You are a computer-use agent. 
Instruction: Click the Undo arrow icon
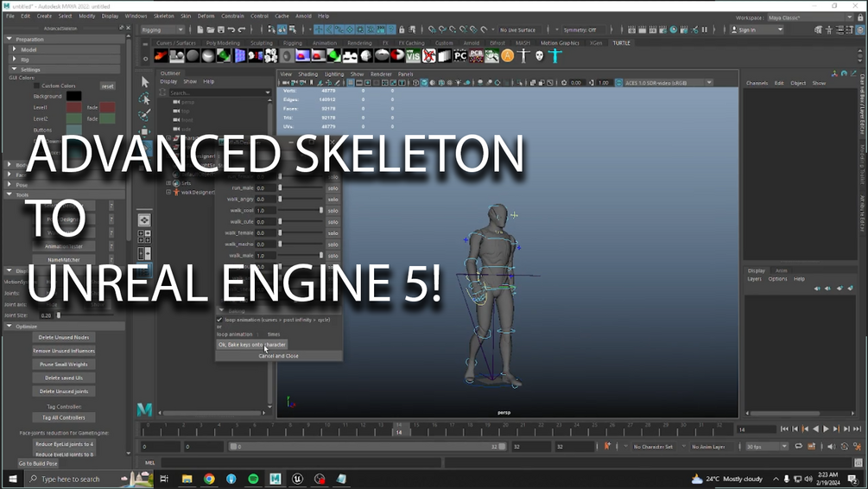[231, 29]
